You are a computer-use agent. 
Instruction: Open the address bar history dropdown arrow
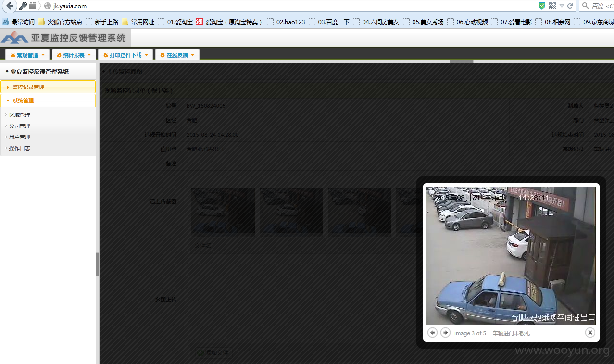click(x=562, y=6)
